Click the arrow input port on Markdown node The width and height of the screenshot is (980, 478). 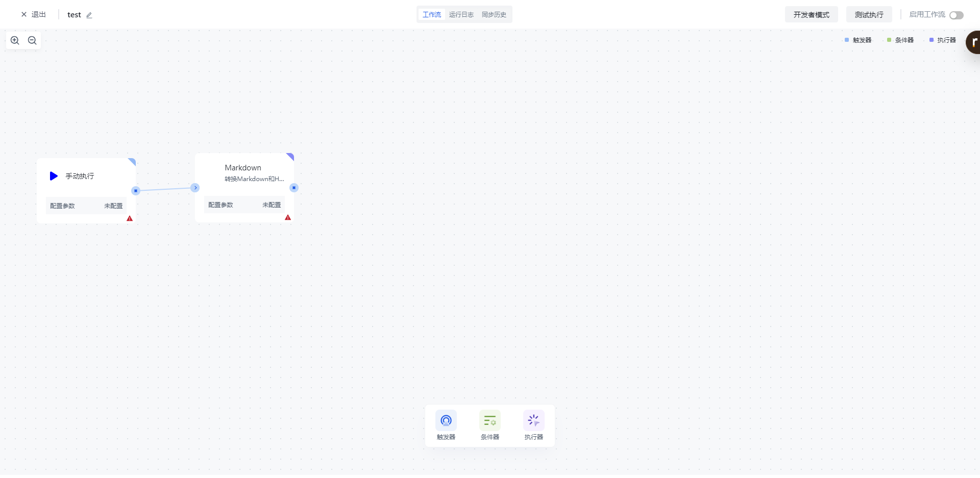coord(195,188)
